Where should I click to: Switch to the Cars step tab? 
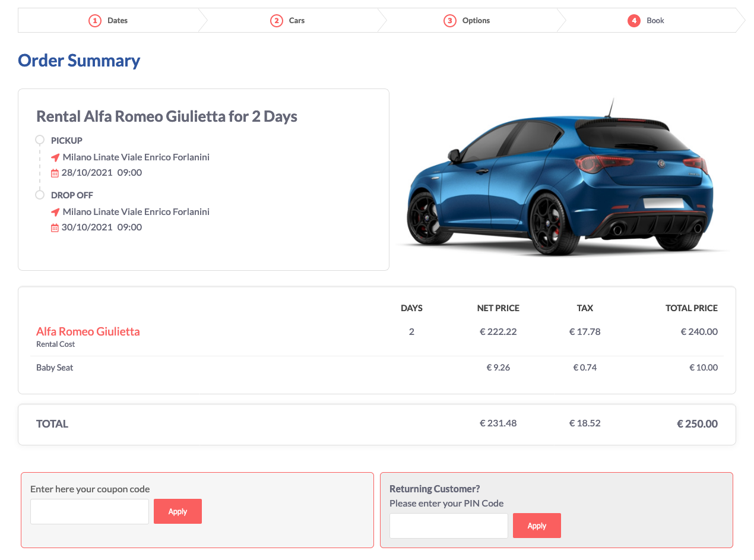296,20
